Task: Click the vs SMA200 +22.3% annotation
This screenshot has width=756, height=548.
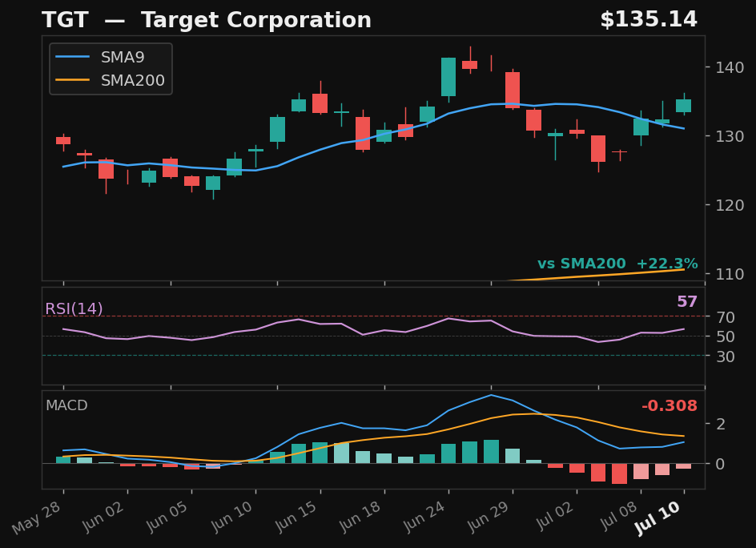Action: (617, 264)
